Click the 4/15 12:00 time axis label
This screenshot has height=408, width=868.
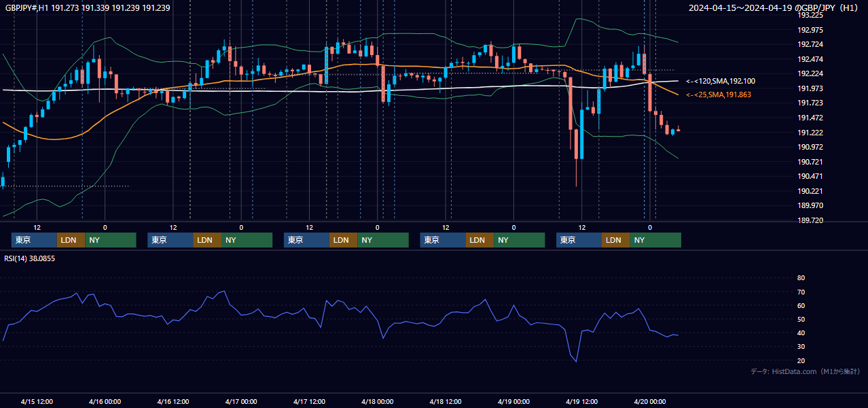[37, 401]
